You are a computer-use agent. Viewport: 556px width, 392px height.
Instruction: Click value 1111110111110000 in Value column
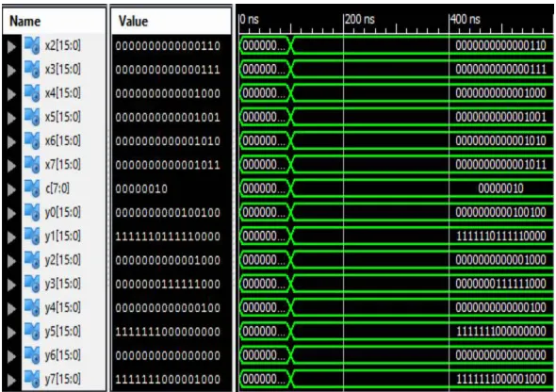point(168,237)
